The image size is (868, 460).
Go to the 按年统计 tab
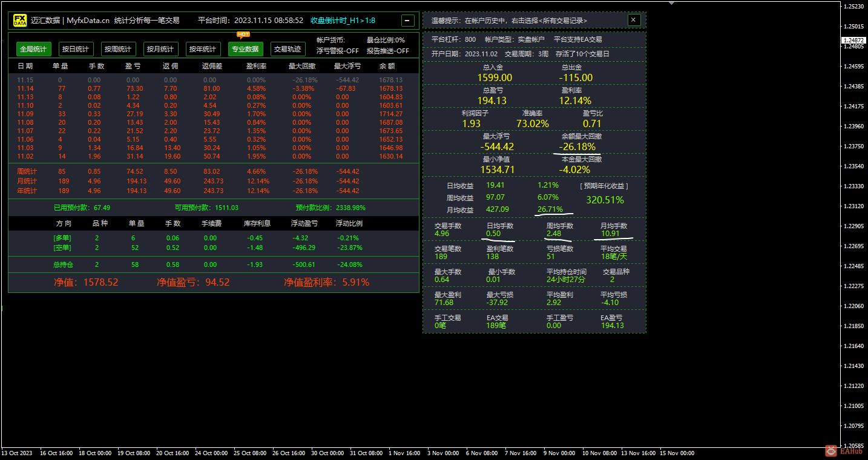(x=203, y=49)
